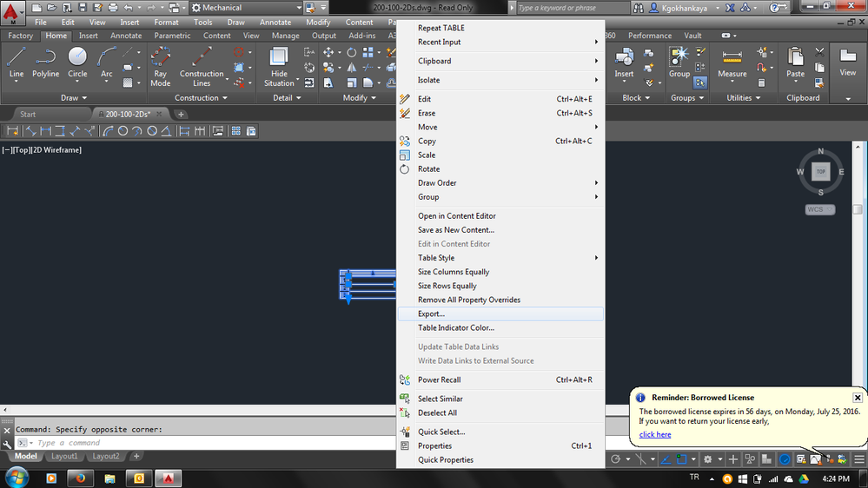Viewport: 868px width, 488px height.
Task: Click the Insert block icon
Action: [x=624, y=62]
